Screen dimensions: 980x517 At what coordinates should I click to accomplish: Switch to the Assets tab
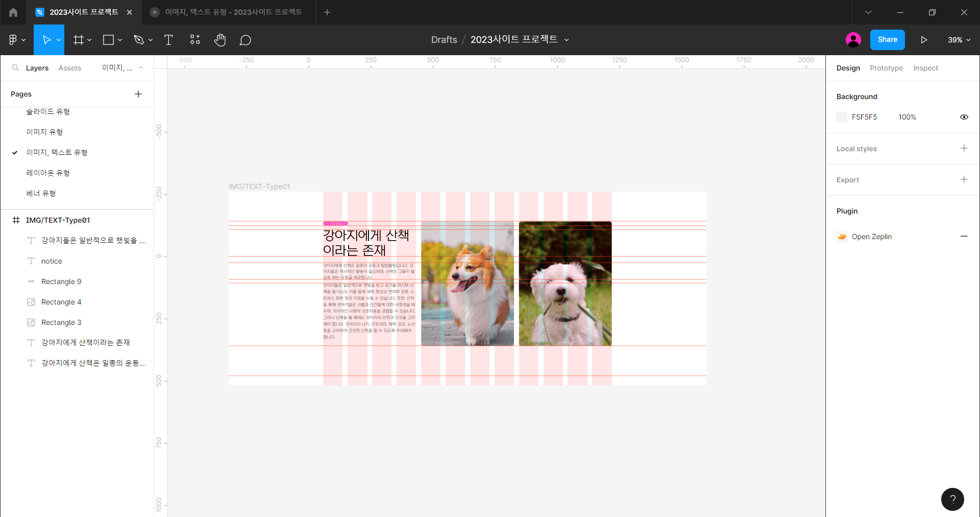(x=70, y=68)
